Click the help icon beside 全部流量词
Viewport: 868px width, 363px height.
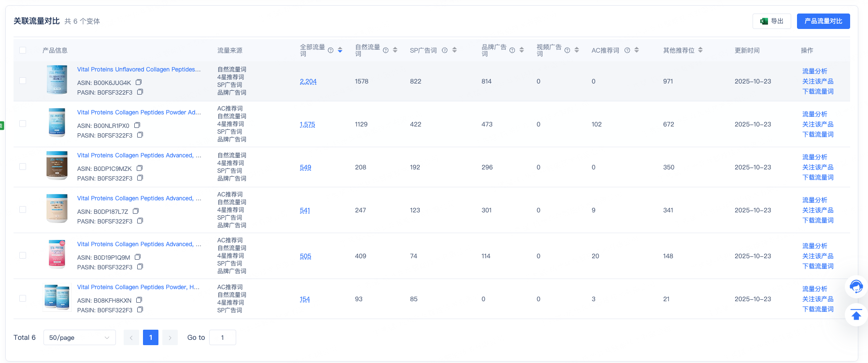[330, 50]
